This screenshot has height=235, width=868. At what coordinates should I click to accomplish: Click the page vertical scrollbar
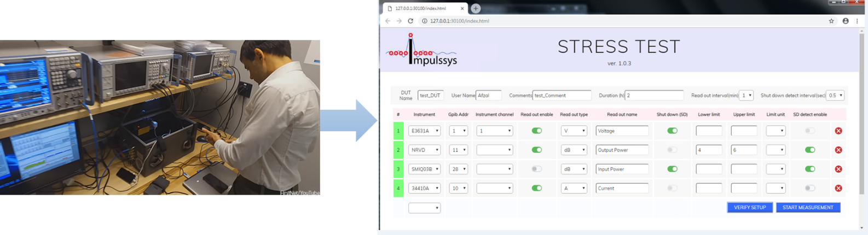(x=861, y=82)
